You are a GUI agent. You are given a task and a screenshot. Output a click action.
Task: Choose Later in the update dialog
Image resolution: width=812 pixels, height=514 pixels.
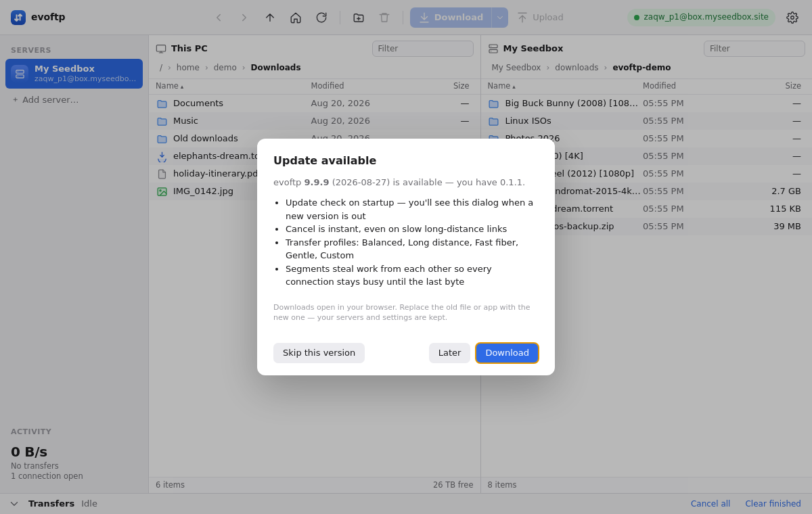(x=449, y=353)
